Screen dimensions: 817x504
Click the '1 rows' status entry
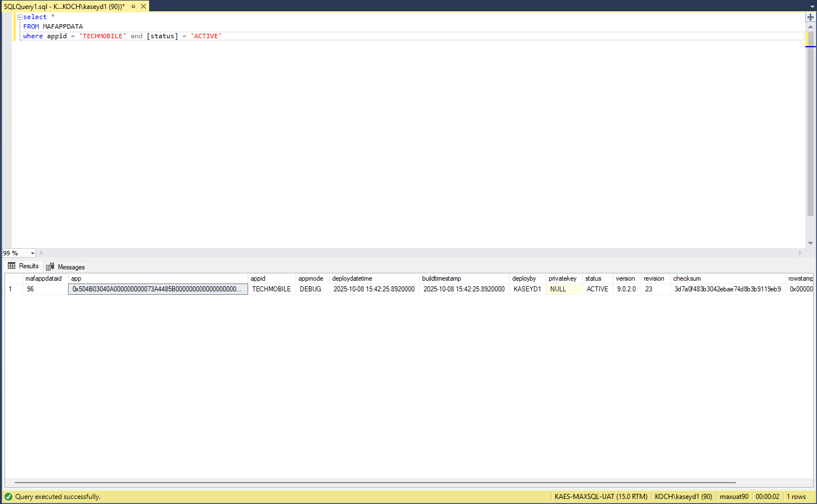796,497
